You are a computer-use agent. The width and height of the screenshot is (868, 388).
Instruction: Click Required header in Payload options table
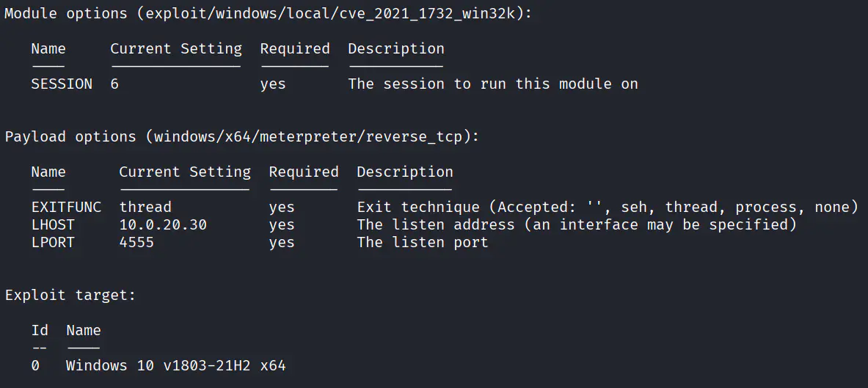pyautogui.click(x=303, y=172)
